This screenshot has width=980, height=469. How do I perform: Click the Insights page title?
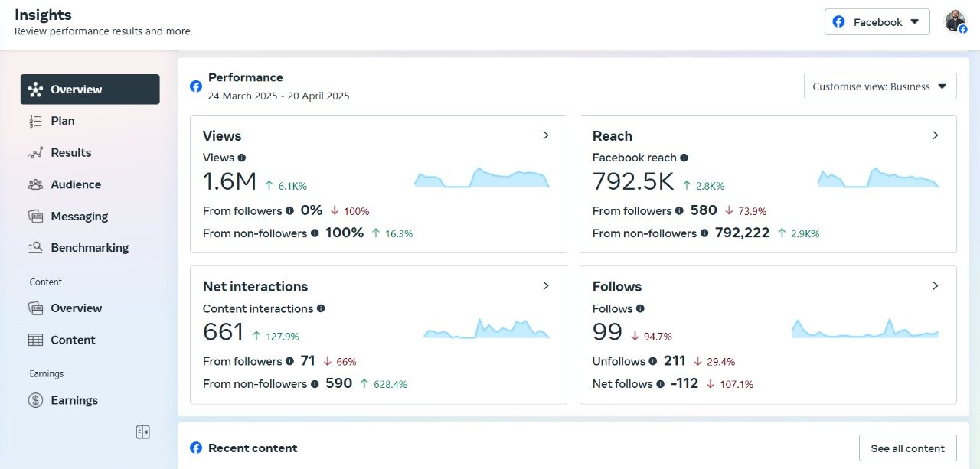click(x=43, y=15)
